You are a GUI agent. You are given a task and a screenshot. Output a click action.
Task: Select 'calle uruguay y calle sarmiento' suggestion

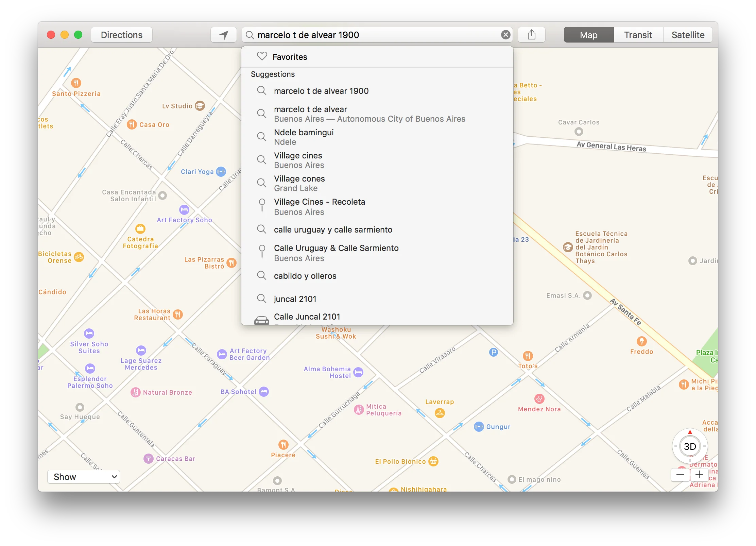pos(377,229)
